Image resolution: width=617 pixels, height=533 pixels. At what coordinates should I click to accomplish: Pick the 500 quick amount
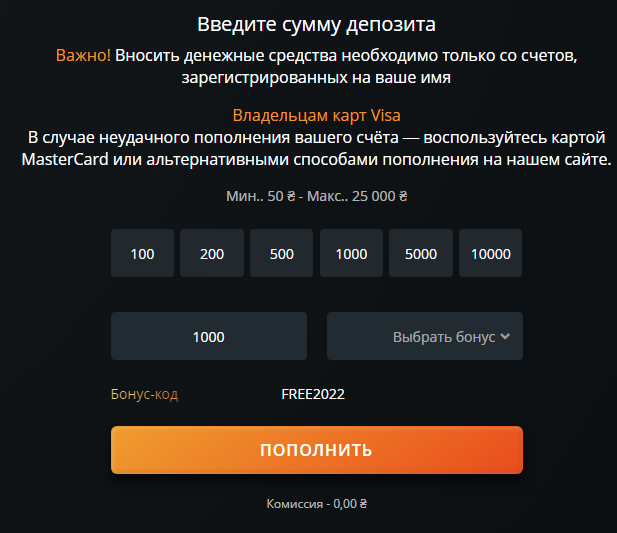(x=282, y=253)
